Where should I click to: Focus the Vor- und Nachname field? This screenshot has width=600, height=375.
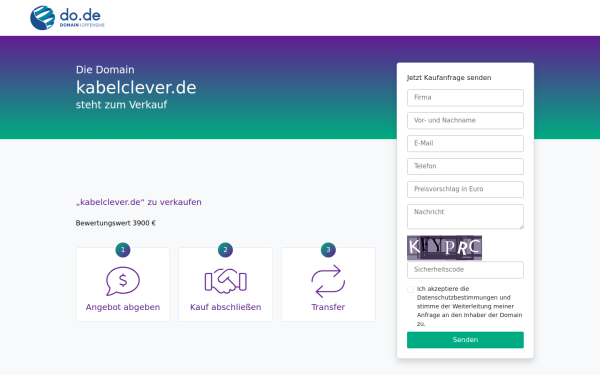465,121
